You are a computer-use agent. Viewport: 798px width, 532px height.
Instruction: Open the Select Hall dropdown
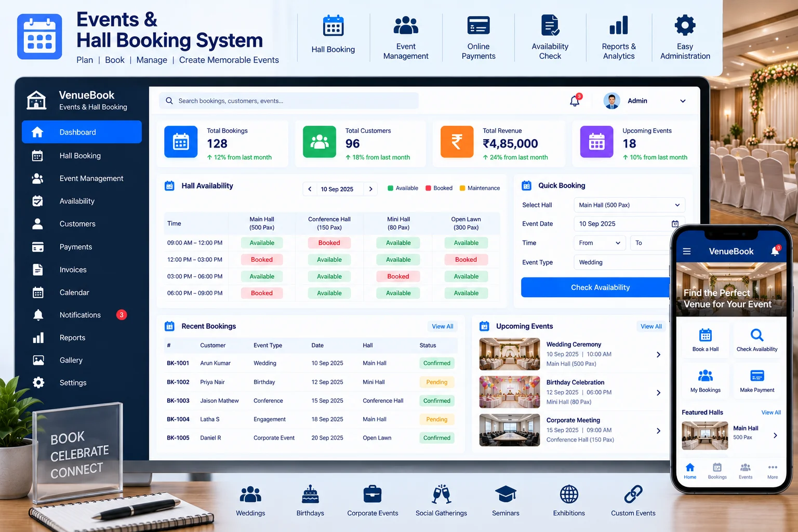tap(630, 205)
